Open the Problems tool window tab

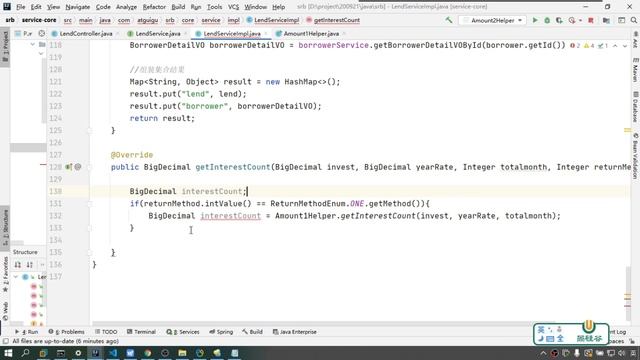[x=66, y=332]
